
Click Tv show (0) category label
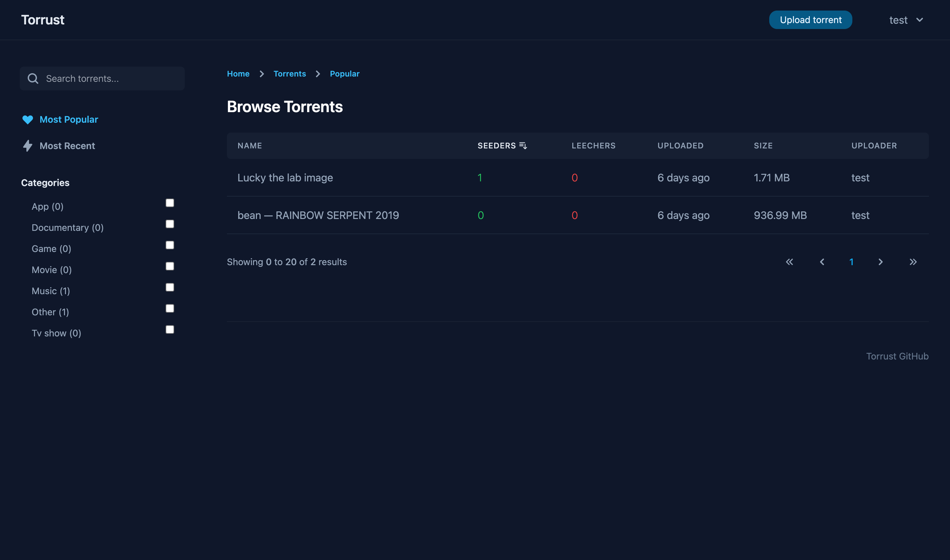[x=56, y=333]
